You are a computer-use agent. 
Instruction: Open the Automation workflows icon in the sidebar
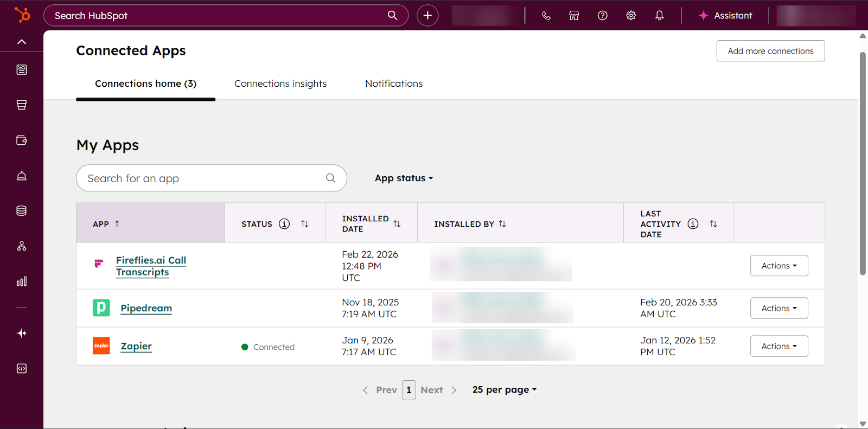tap(22, 246)
